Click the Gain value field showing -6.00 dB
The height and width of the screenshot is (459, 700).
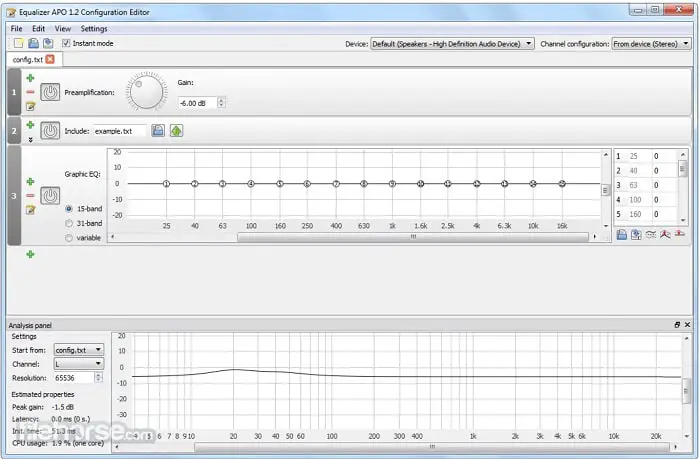point(197,103)
